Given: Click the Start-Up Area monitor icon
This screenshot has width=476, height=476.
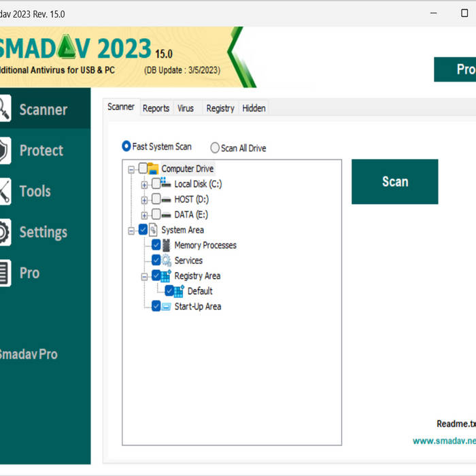Looking at the screenshot, I should point(167,307).
